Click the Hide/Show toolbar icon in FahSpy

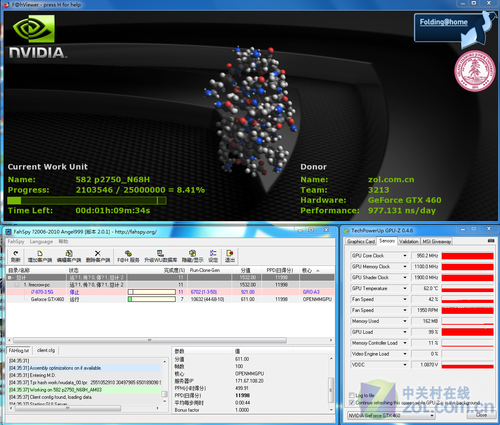tap(192, 256)
